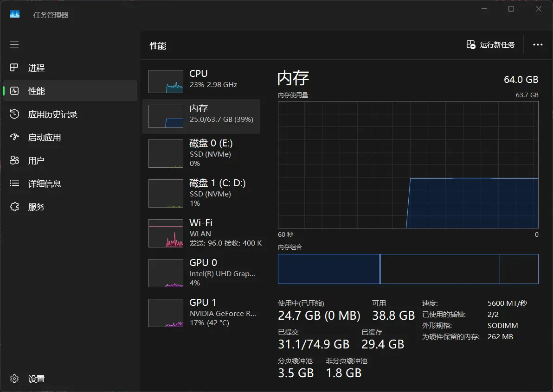Click the 服务 services puzzle icon
The width and height of the screenshot is (553, 392).
coord(14,207)
